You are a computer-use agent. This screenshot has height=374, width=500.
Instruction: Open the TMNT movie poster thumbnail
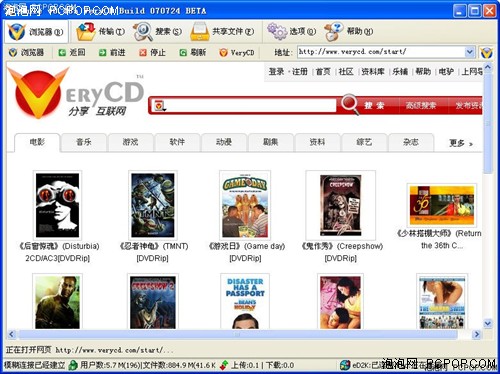pyautogui.click(x=153, y=205)
